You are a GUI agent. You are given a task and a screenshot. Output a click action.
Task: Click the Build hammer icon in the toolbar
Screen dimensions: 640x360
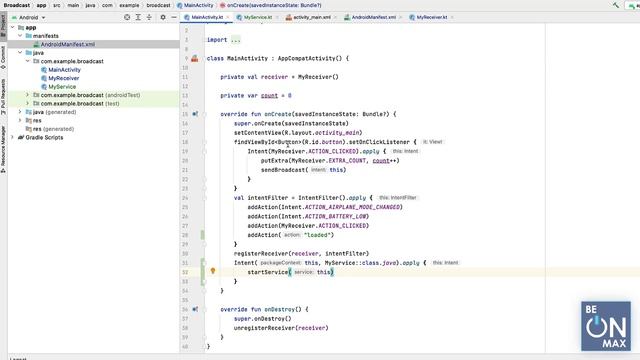[x=616, y=5]
